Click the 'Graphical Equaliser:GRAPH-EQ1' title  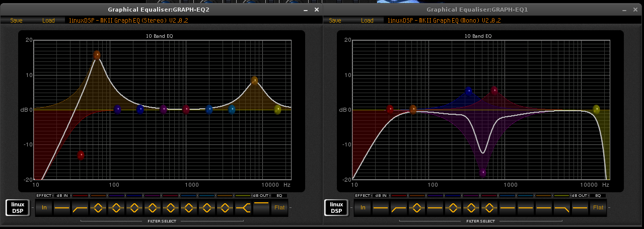click(x=477, y=10)
